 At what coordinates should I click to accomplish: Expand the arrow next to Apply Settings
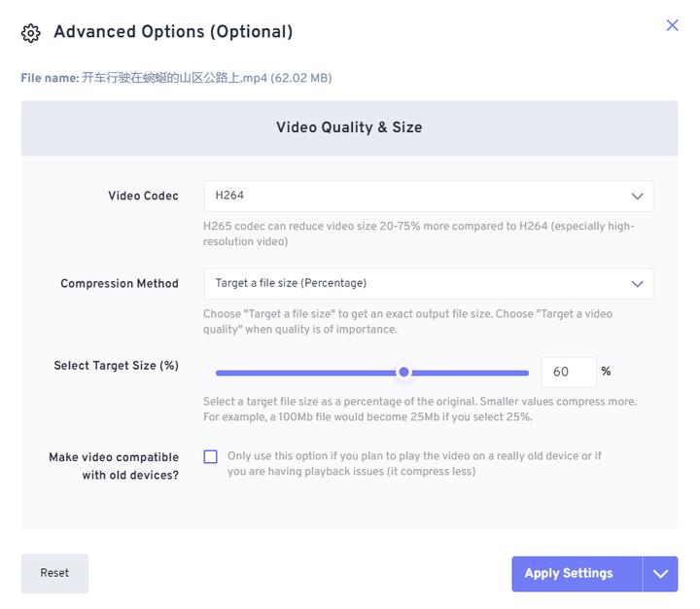coord(660,574)
